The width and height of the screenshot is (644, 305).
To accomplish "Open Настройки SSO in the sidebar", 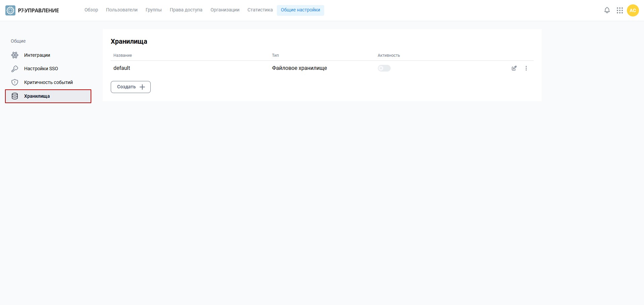I will point(48,69).
